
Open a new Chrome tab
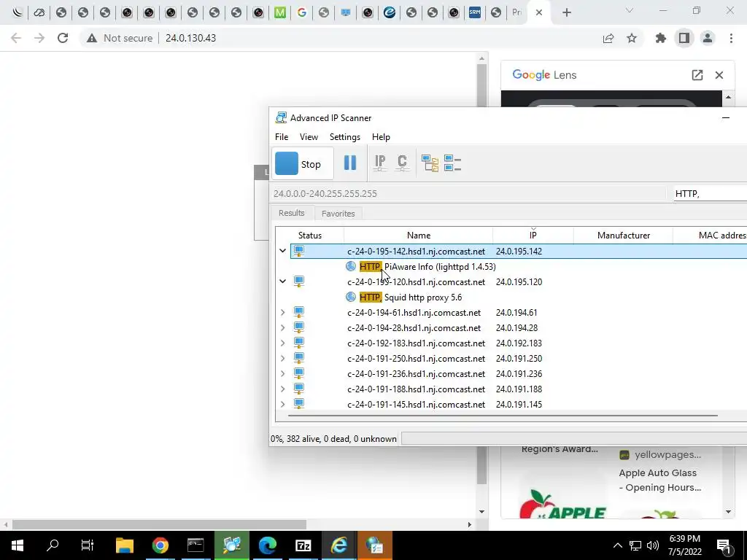coord(566,12)
